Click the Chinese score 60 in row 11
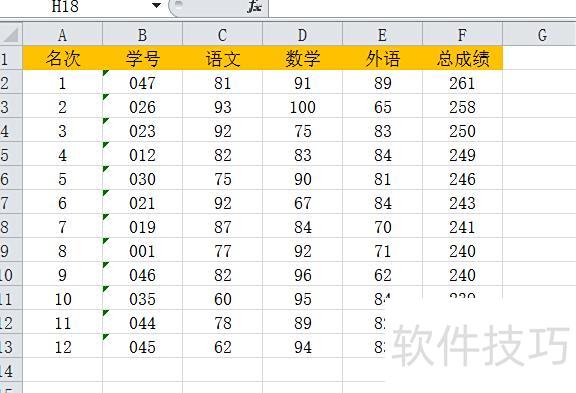Image resolution: width=576 pixels, height=393 pixels. pyautogui.click(x=223, y=299)
